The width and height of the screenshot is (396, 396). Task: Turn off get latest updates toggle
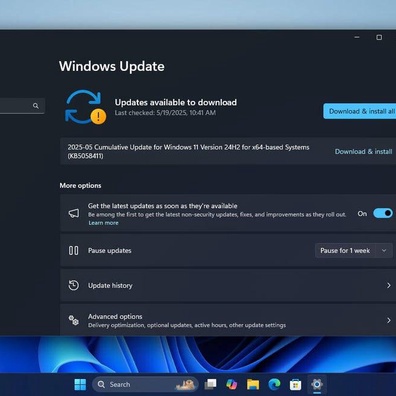click(383, 213)
